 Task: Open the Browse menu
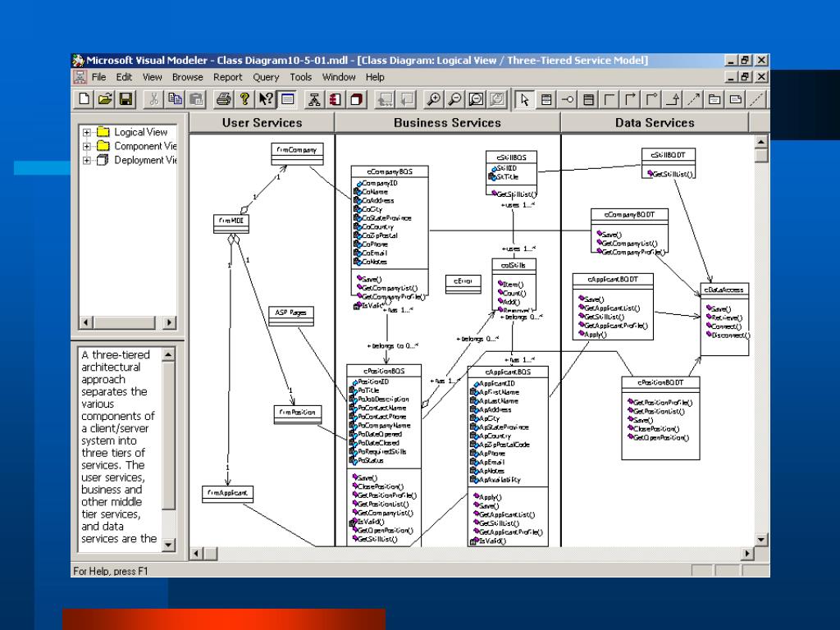[188, 77]
